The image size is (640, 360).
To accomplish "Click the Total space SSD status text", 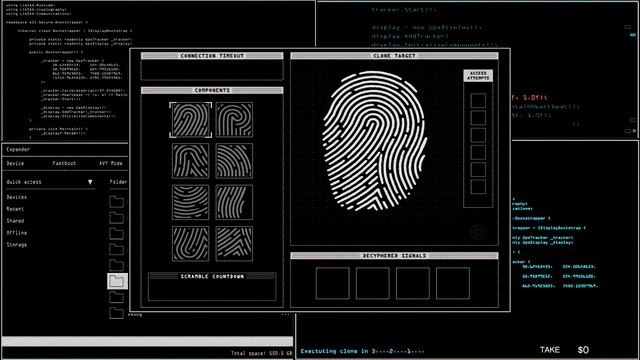I will [262, 353].
